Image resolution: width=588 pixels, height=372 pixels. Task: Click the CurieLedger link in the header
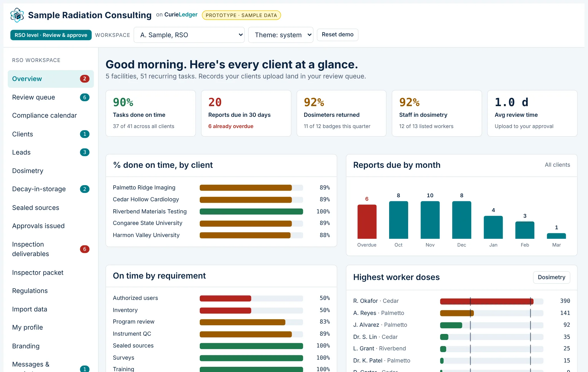(x=181, y=14)
